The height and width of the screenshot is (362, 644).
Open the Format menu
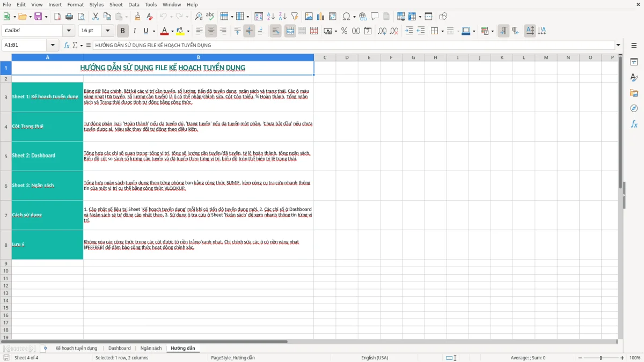click(x=75, y=4)
